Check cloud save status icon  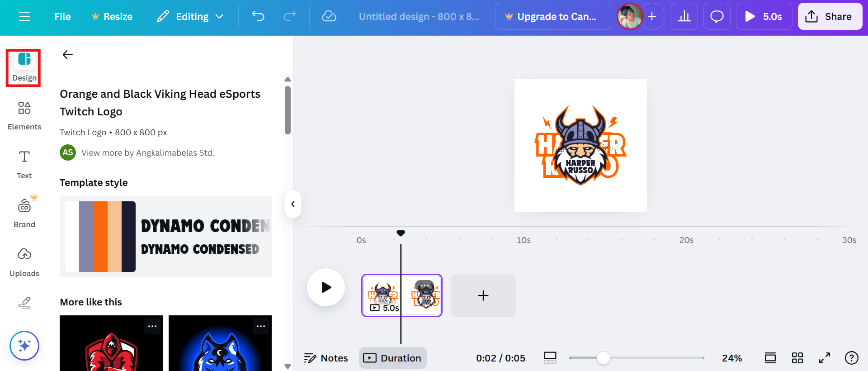[x=329, y=17]
